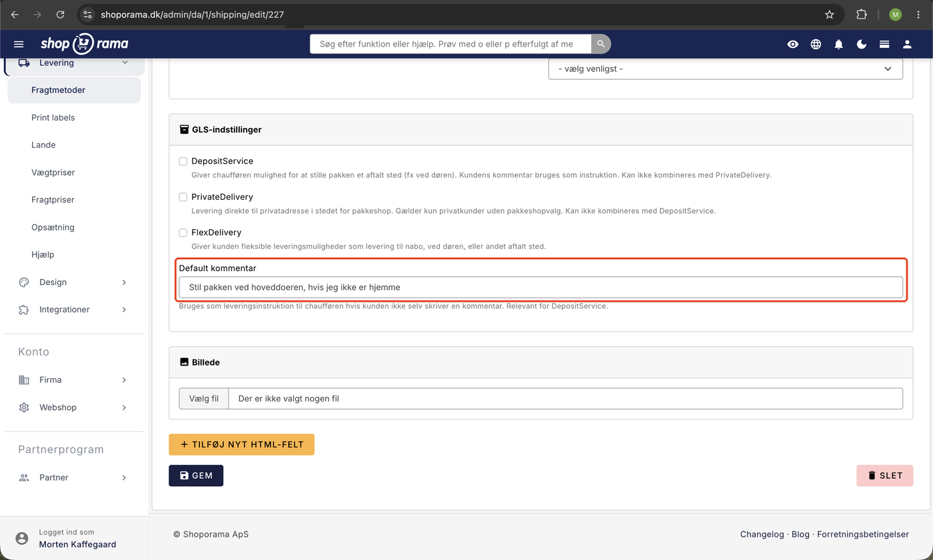
Task: Click the Default kommentar text field
Action: 540,288
